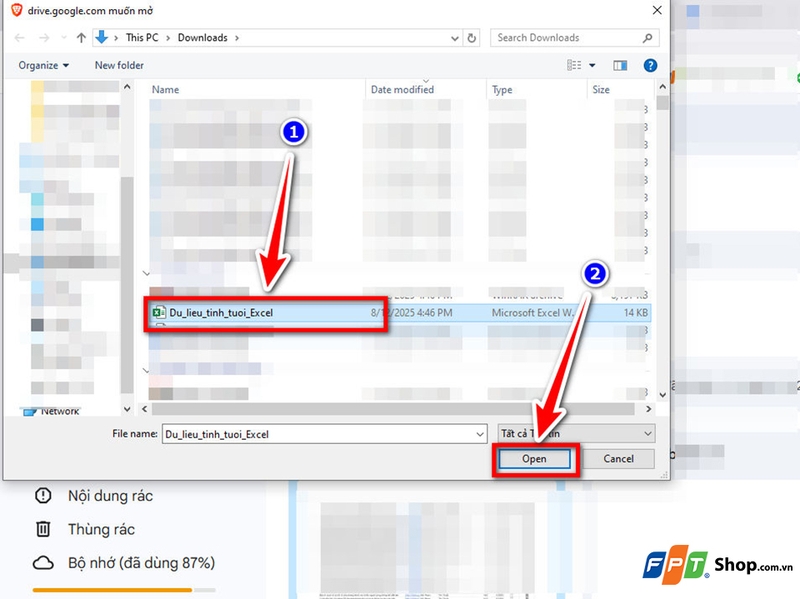Click the Refresh icon beside the address bar
This screenshot has width=800, height=599.
(470, 38)
